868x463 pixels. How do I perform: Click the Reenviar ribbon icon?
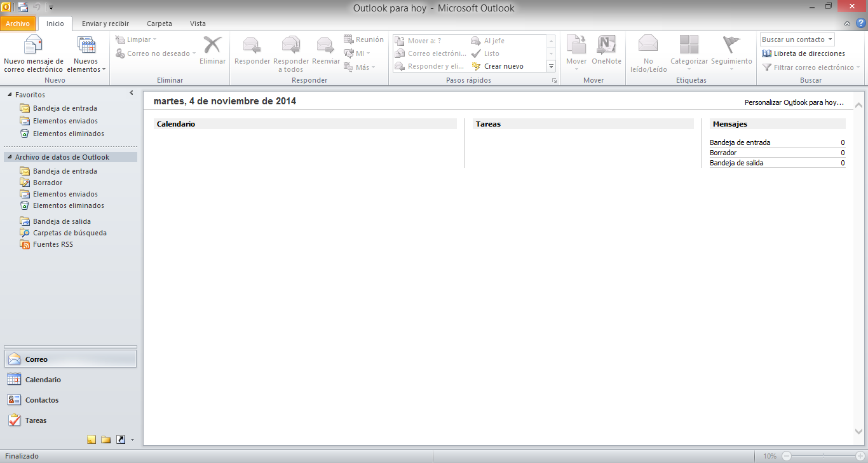coord(326,45)
